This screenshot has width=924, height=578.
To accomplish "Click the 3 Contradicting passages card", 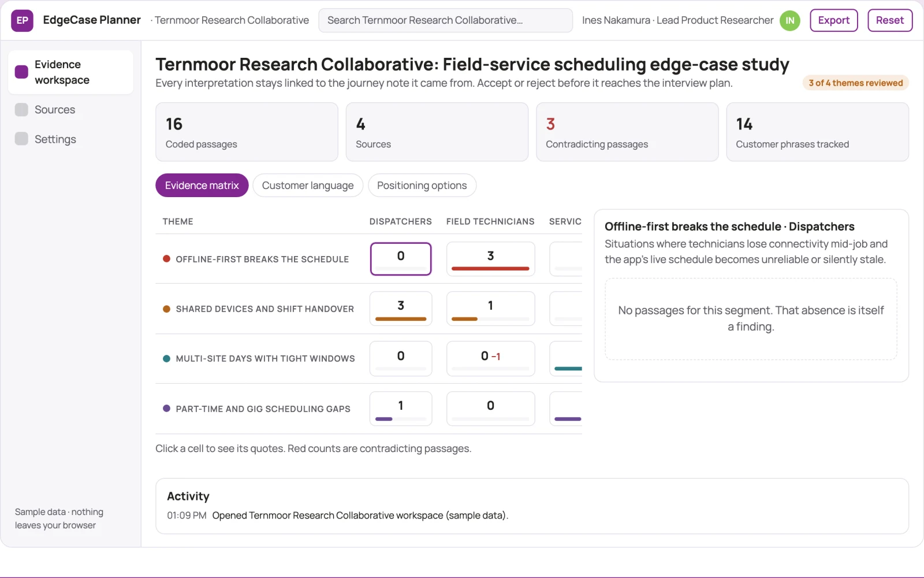I will 627,132.
